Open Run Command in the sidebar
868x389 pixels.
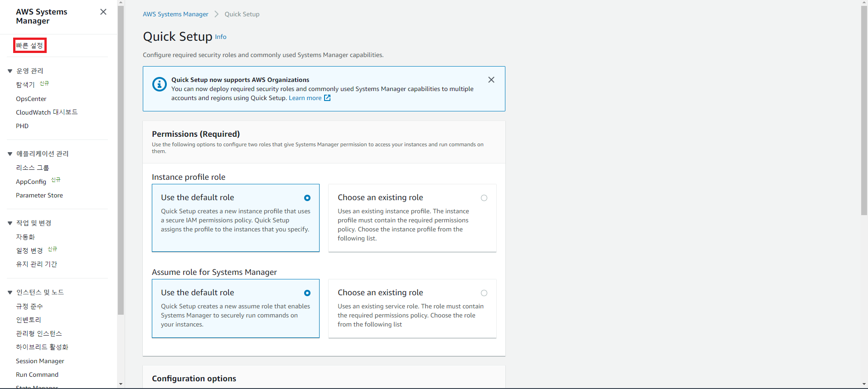coord(37,375)
